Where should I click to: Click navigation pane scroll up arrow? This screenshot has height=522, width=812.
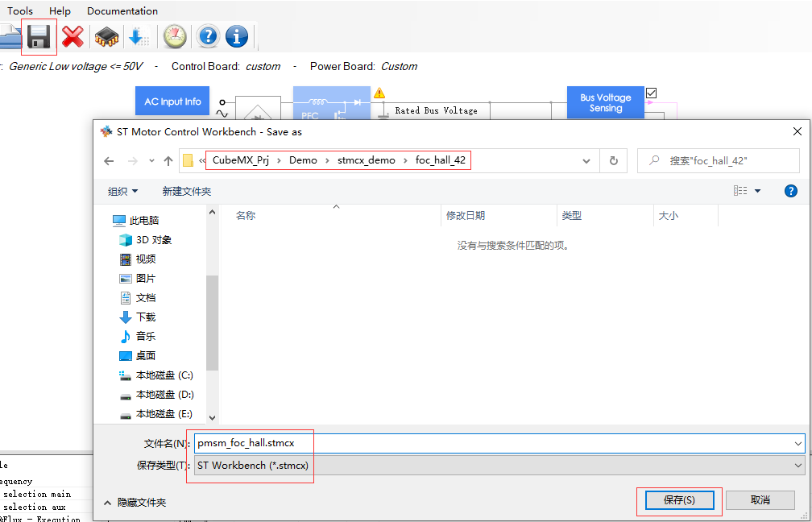(212, 213)
